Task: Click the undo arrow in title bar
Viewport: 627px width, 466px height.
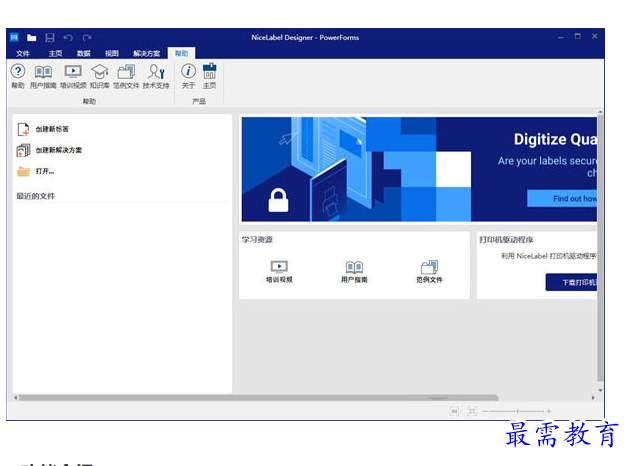Action: (x=68, y=38)
